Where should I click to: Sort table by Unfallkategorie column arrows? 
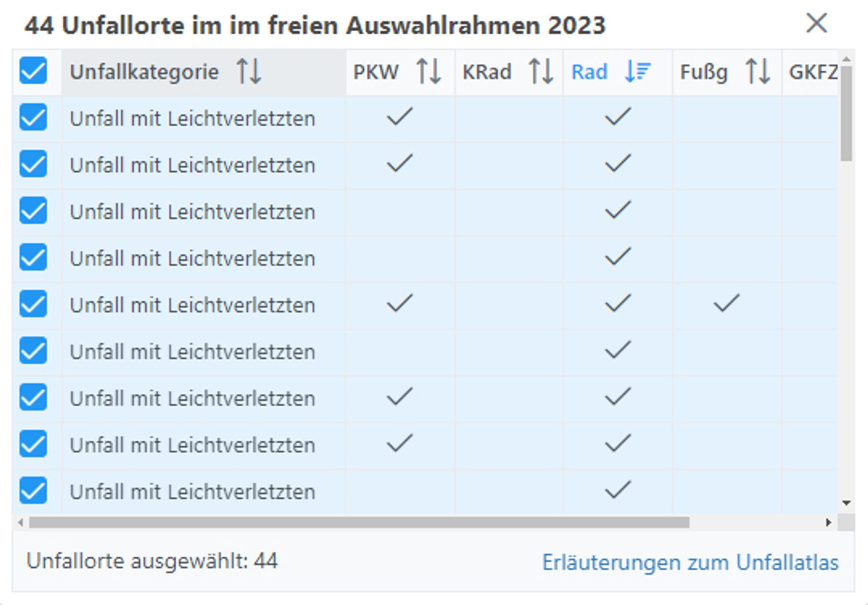pyautogui.click(x=249, y=72)
